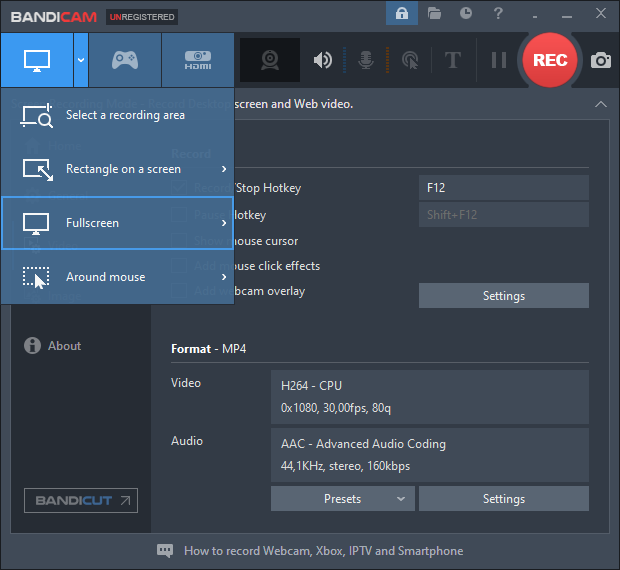Click the Video label in Format section
Screen dimensions: 620x570
(x=186, y=383)
